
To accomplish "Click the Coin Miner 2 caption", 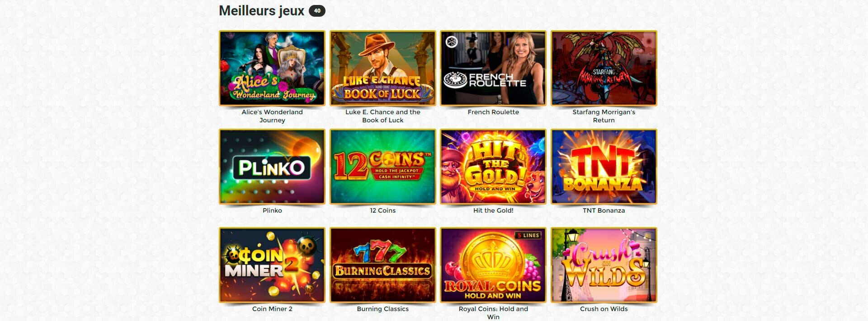I will point(272,309).
